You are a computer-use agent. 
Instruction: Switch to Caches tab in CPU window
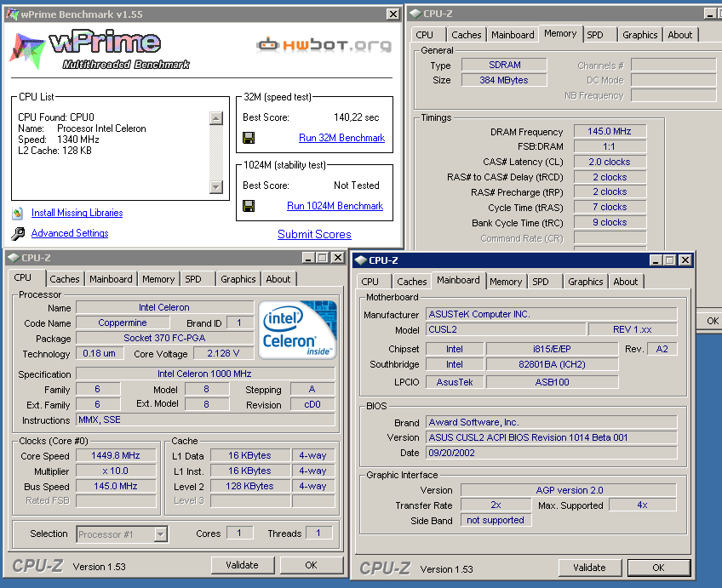coord(65,279)
